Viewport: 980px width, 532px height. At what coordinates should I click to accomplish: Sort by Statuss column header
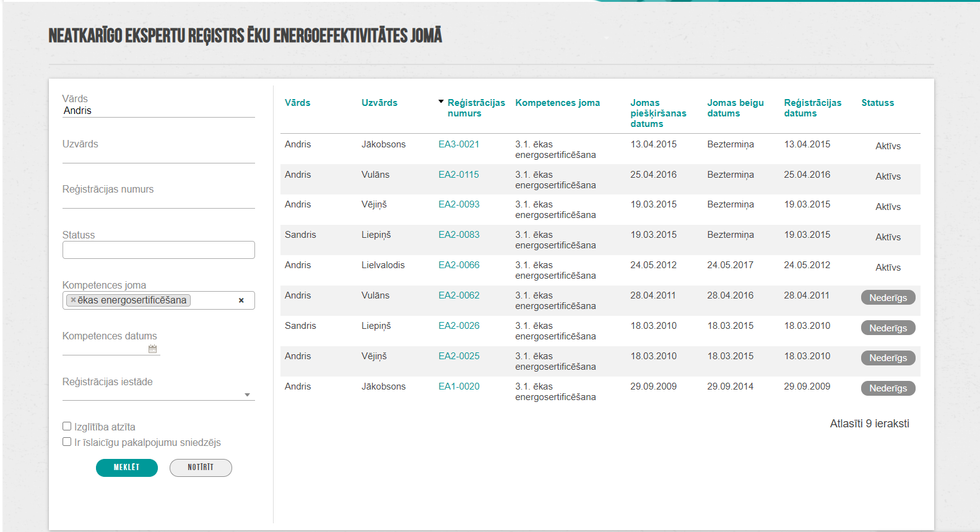point(877,103)
